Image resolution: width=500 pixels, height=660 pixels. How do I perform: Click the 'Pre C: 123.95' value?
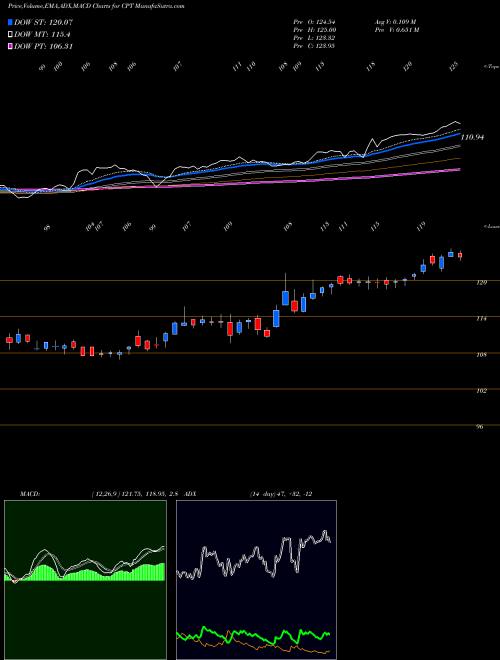314,46
